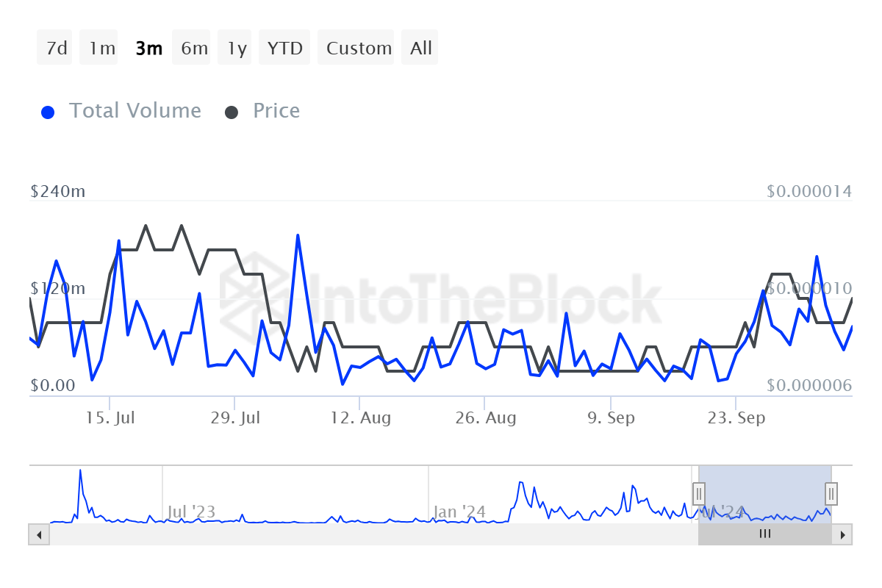The width and height of the screenshot is (882, 588).
Task: Switch to the YTD view
Action: coord(284,47)
